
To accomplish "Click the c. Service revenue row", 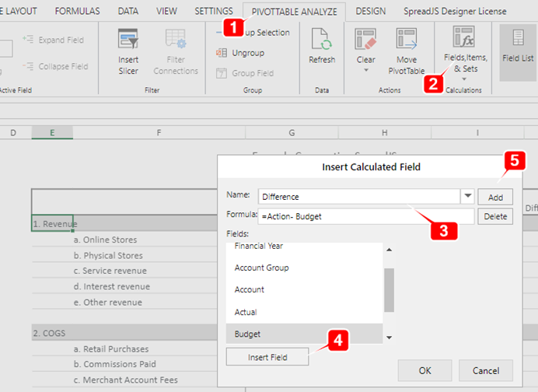I will pyautogui.click(x=124, y=271).
